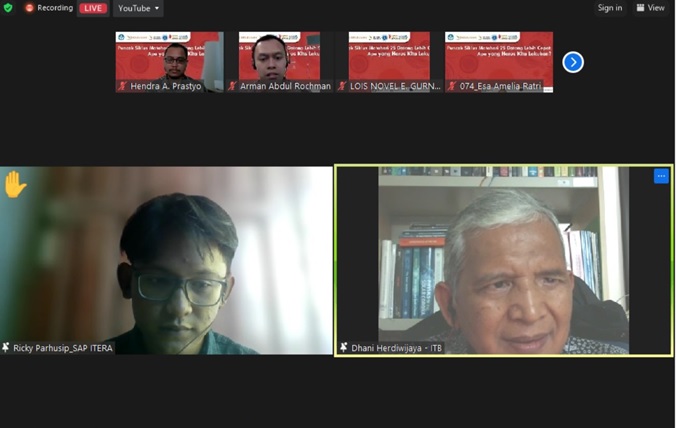Select Hendra A. Prastyo video thumbnail

tap(169, 62)
